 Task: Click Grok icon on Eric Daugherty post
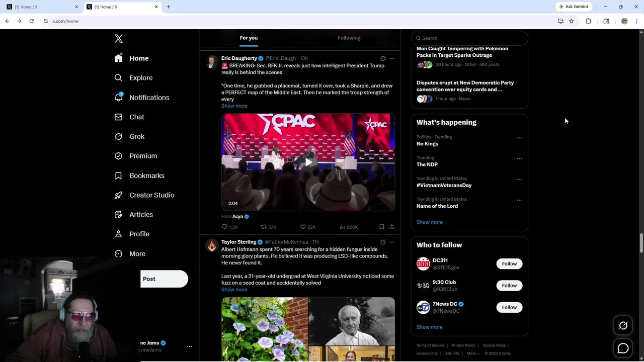click(383, 58)
